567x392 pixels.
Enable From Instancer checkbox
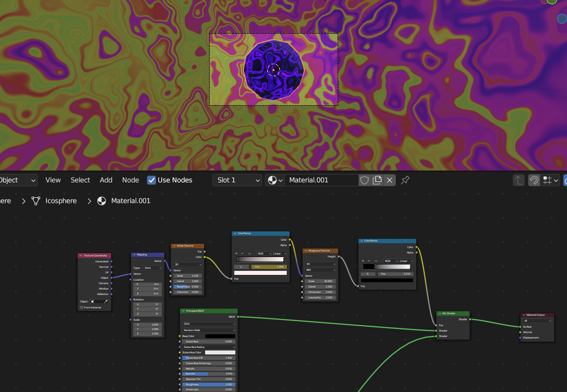click(82, 307)
